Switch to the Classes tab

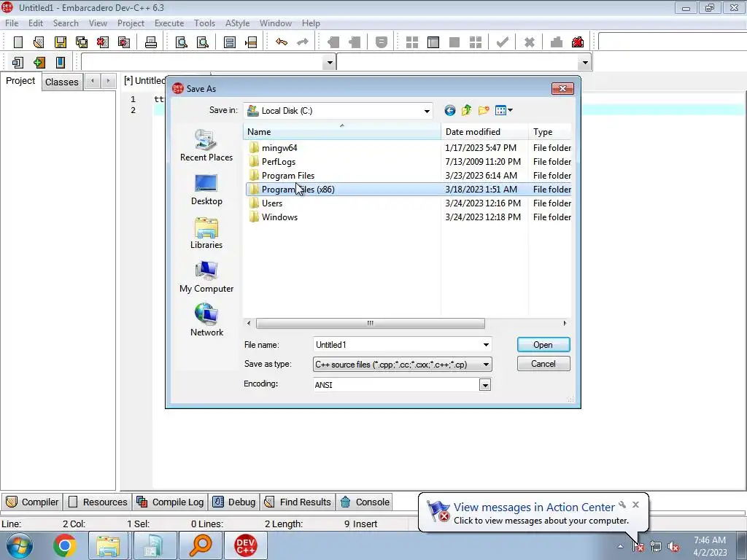[x=61, y=82]
